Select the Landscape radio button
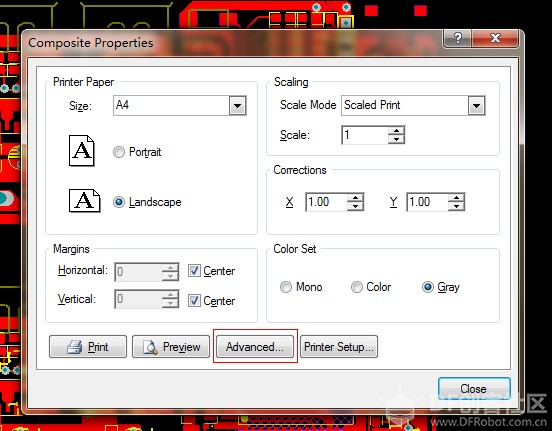The width and height of the screenshot is (552, 431). tap(119, 202)
